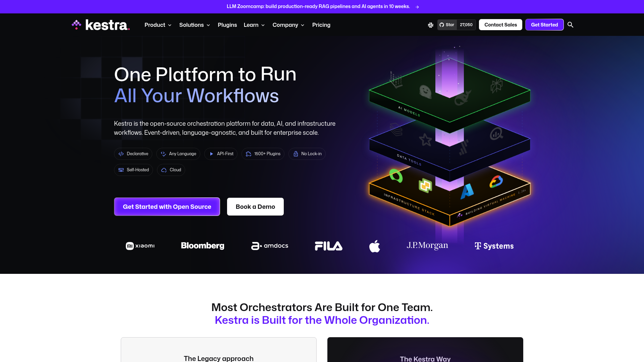
Task: Click the Declarative code icon
Action: tap(121, 154)
